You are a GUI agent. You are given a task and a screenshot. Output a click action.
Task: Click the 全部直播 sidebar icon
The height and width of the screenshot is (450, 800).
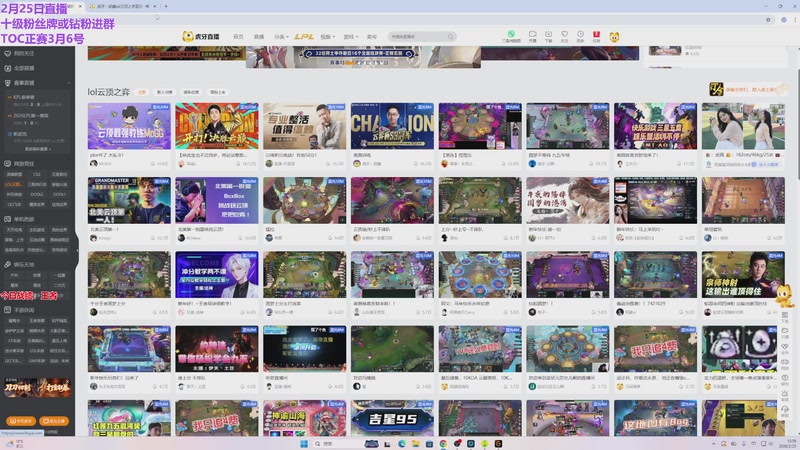tap(8, 68)
